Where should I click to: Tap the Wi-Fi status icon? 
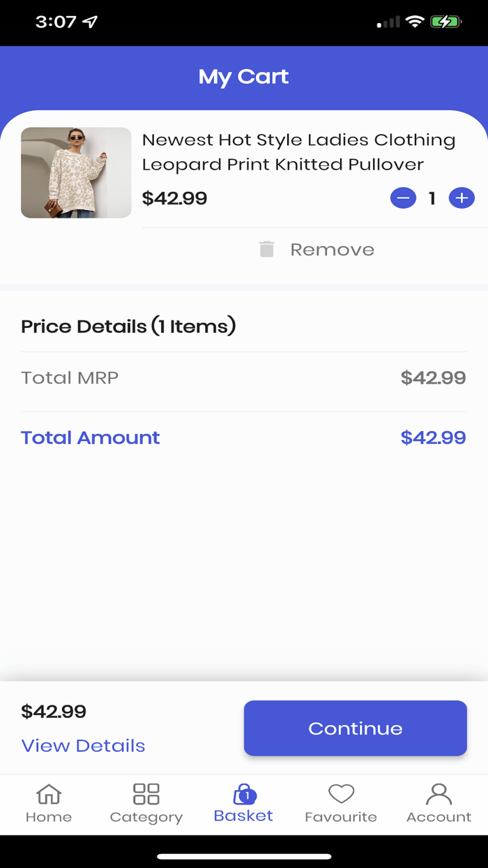point(415,22)
